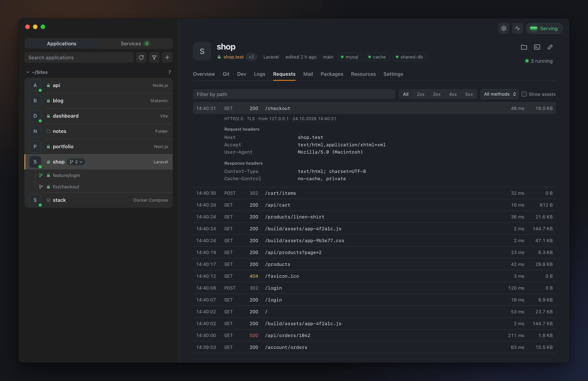Expand the +2 domains badge
Viewport: 588px width, 381px height.
pyautogui.click(x=251, y=57)
